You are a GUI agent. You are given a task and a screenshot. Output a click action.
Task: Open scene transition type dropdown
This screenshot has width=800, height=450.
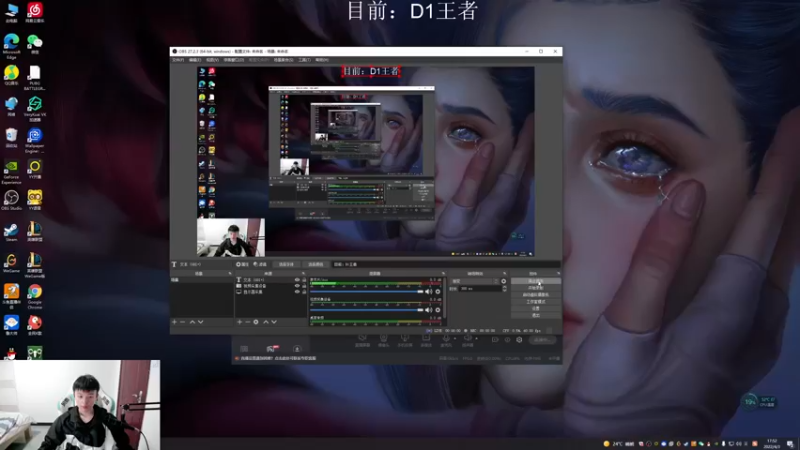(474, 281)
